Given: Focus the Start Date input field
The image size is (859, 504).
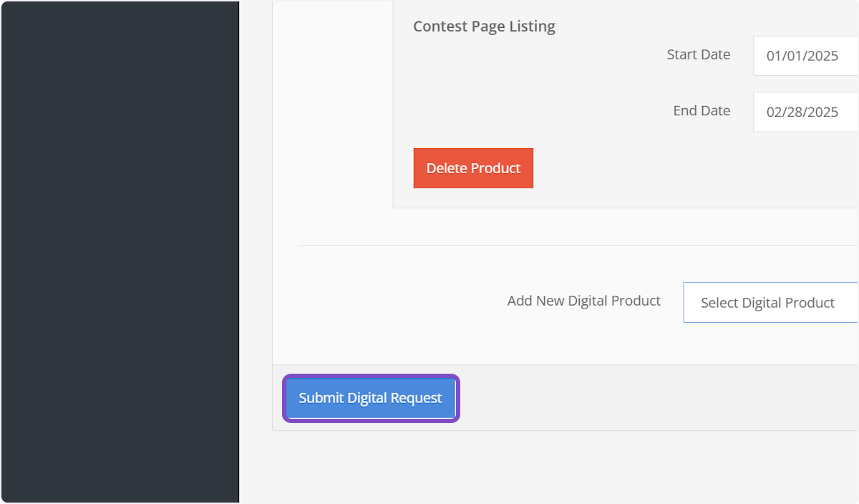Looking at the screenshot, I should (805, 56).
